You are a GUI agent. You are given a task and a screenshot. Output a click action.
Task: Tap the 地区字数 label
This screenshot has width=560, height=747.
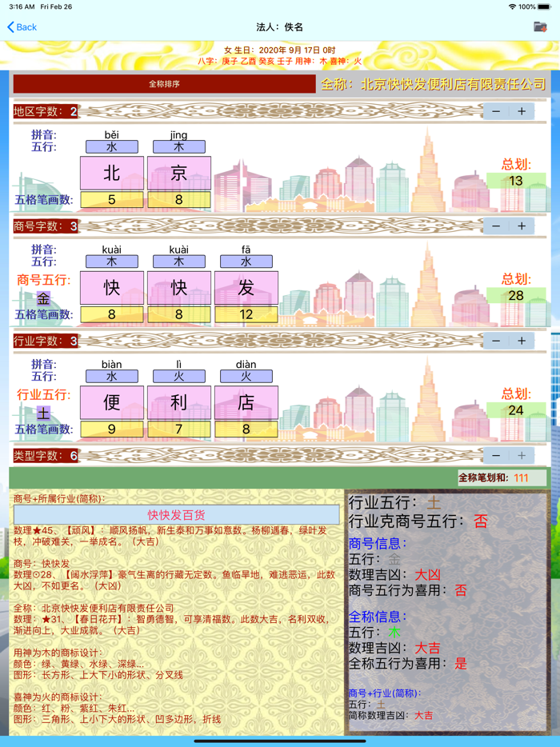coord(46,111)
